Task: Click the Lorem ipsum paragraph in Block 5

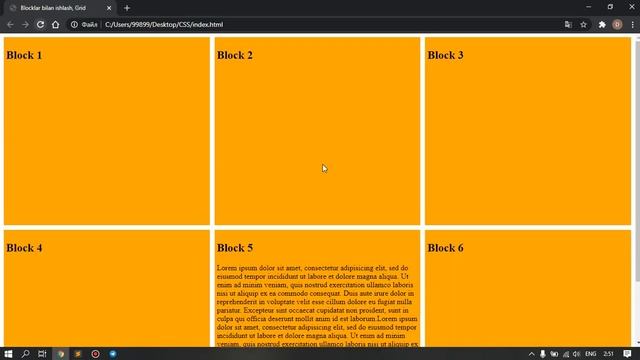Action: pyautogui.click(x=317, y=306)
